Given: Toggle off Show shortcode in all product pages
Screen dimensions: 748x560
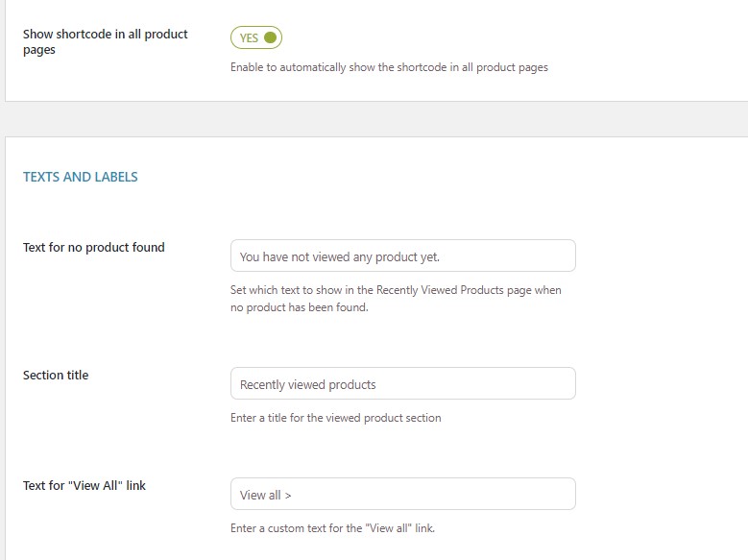Looking at the screenshot, I should pos(255,37).
